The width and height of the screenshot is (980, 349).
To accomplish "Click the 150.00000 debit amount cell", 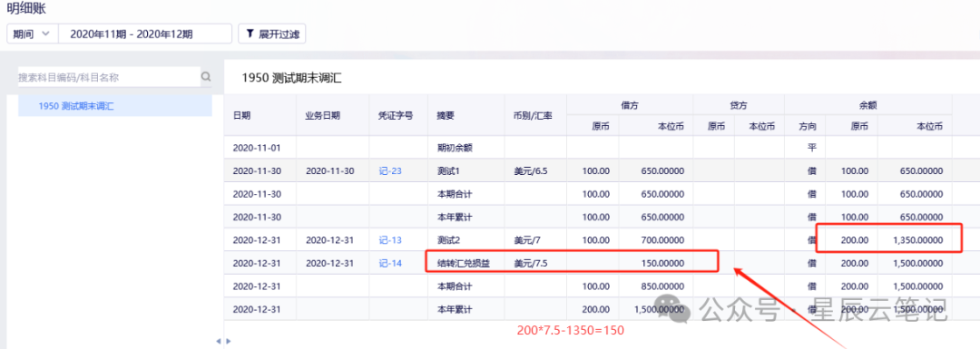I will 656,263.
